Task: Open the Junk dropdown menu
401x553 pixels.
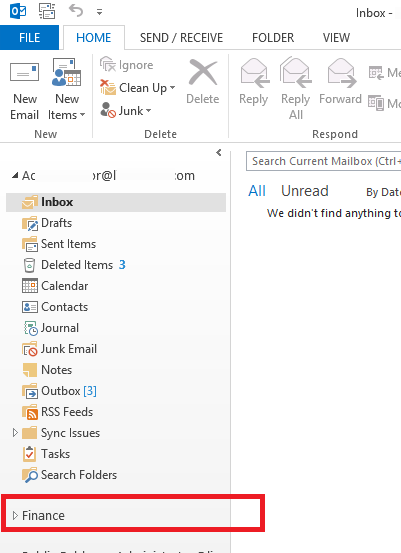Action: [x=126, y=111]
